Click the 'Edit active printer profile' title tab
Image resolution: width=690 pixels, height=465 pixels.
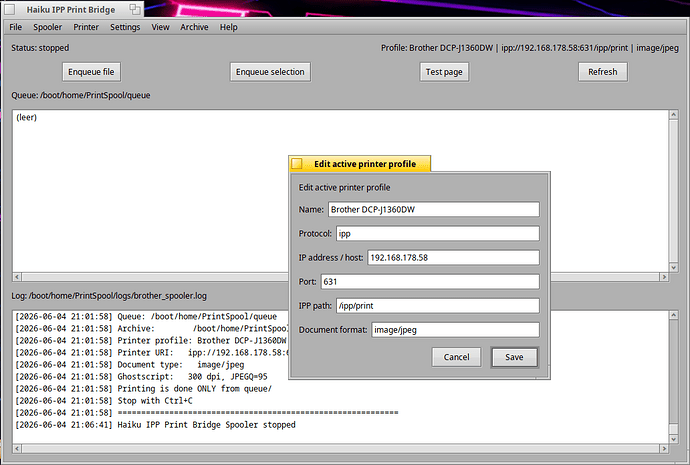360,164
